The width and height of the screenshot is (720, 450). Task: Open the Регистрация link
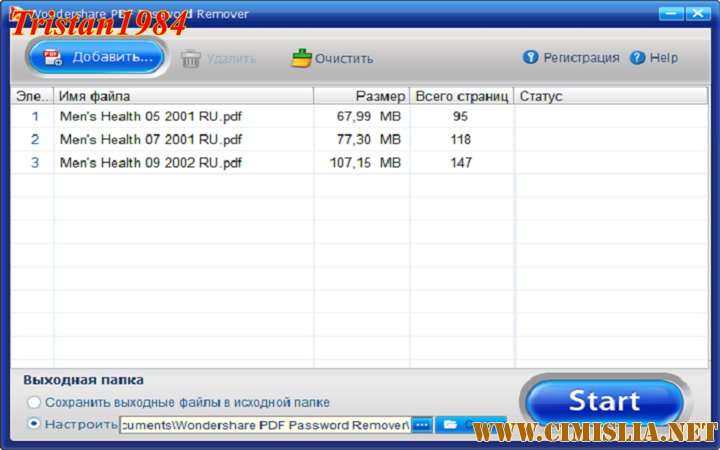click(581, 58)
